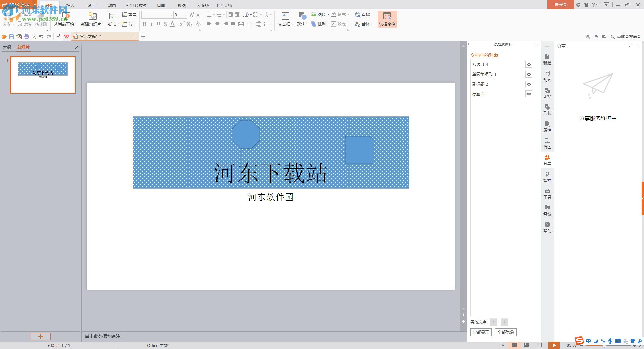Hide the 标题 1 object
The image size is (644, 349).
[x=529, y=94]
